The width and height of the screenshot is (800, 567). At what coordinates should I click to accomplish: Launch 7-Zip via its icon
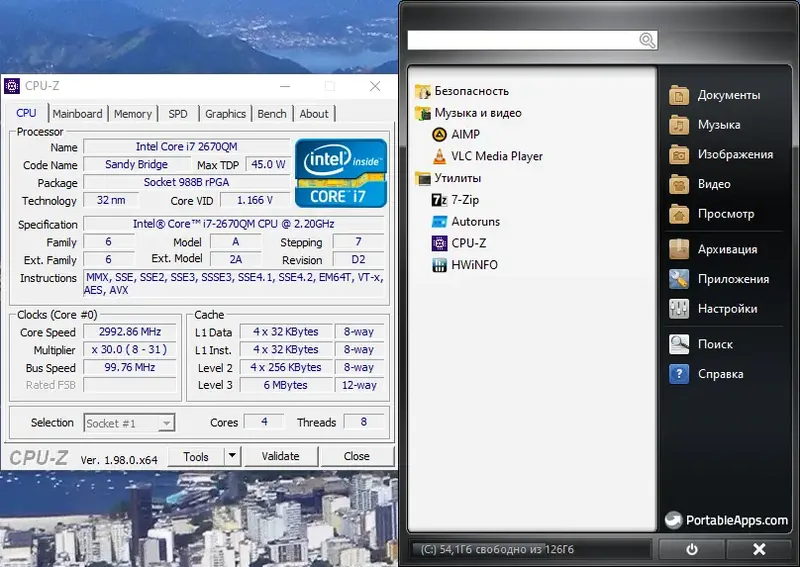[x=439, y=200]
